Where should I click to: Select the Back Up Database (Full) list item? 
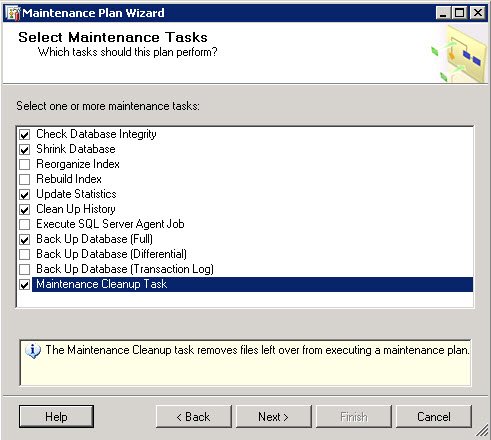click(x=94, y=239)
